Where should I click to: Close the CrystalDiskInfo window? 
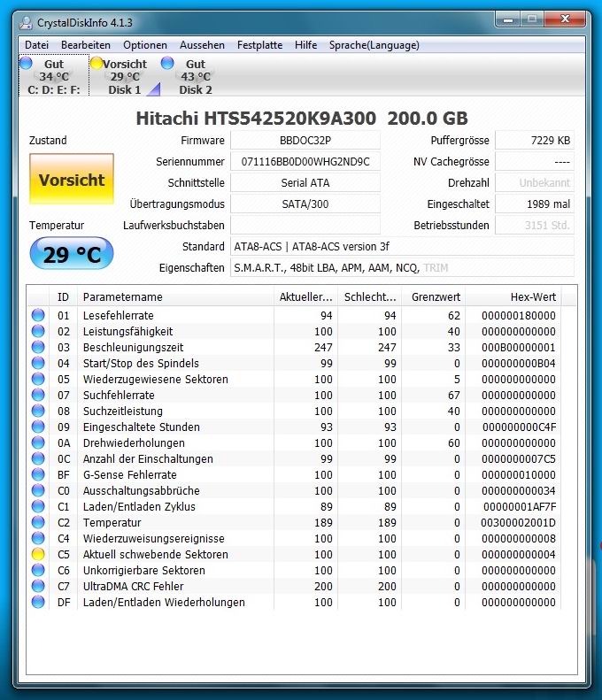565,19
